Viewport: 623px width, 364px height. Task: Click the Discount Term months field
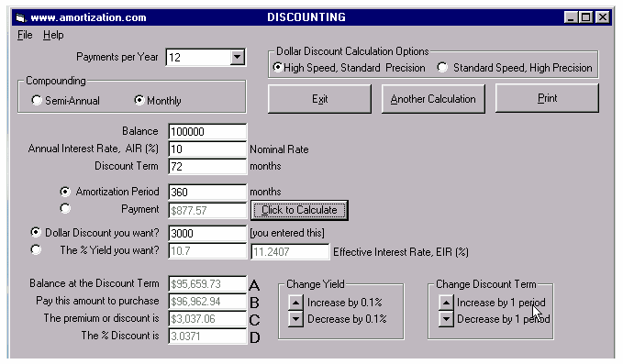pos(207,166)
